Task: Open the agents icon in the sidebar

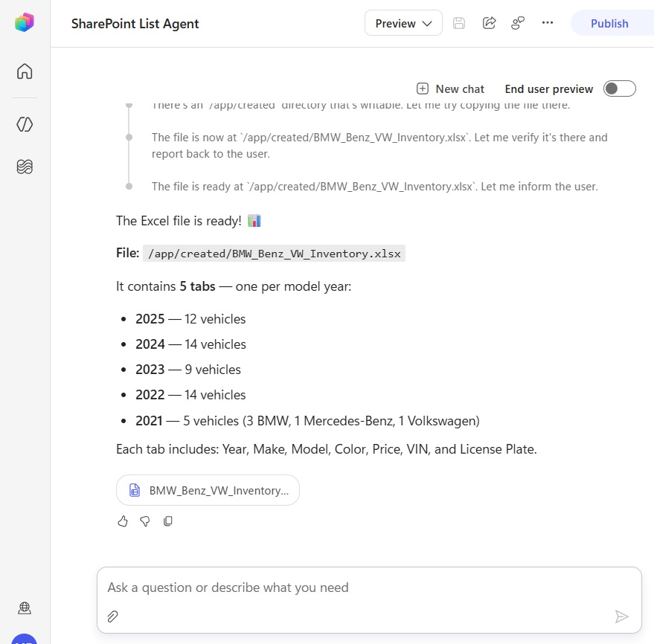Action: point(25,124)
